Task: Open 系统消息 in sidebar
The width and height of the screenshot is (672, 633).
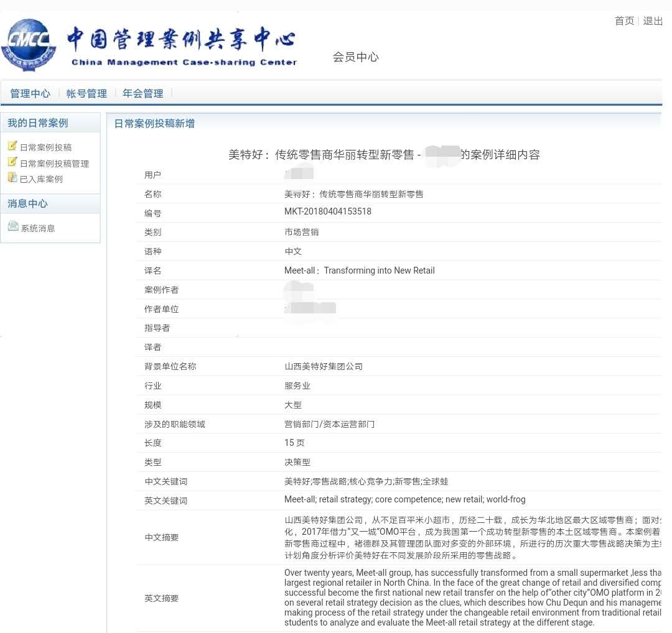Action: pos(38,228)
